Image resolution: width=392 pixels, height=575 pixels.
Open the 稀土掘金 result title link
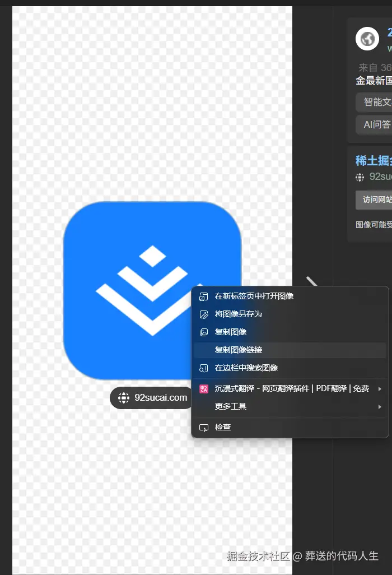click(x=374, y=161)
